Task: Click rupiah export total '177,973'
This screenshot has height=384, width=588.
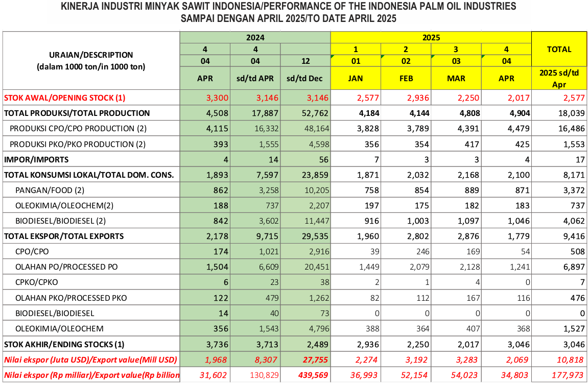Action: 568,375
